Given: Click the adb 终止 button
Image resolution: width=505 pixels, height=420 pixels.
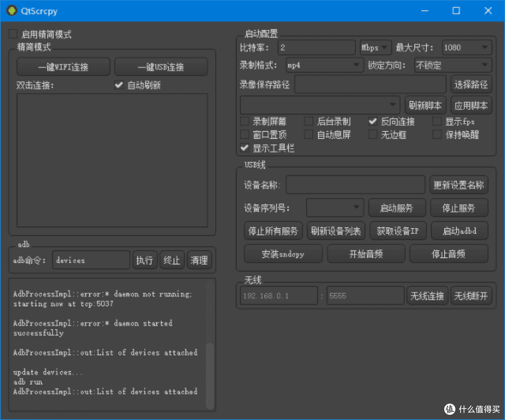Looking at the screenshot, I should point(172,260).
